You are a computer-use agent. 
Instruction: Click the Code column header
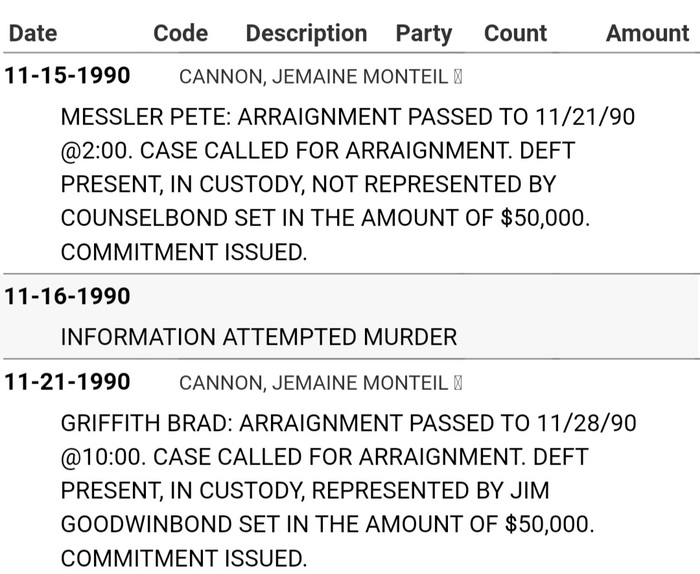tap(180, 33)
